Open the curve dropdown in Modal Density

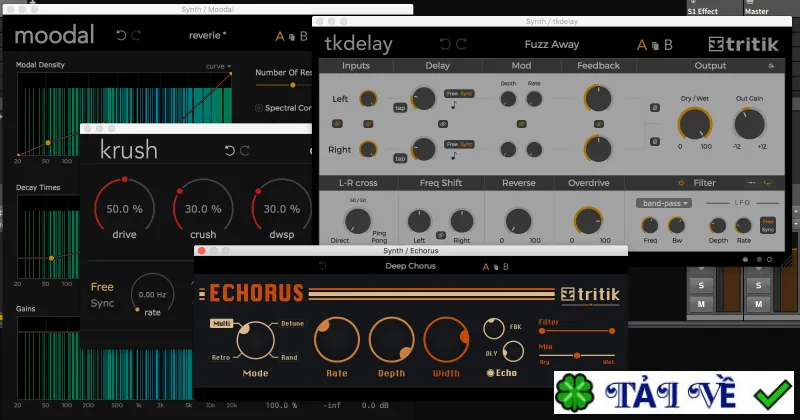(218, 66)
